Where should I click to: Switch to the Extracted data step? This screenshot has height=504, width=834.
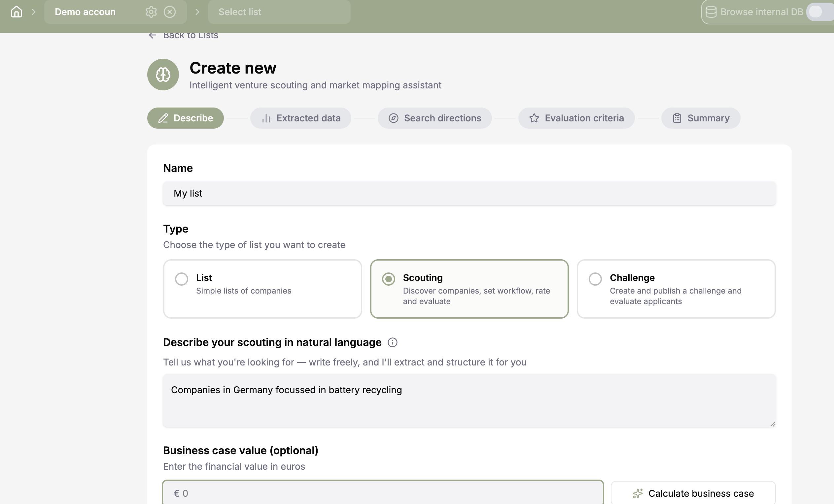[300, 118]
